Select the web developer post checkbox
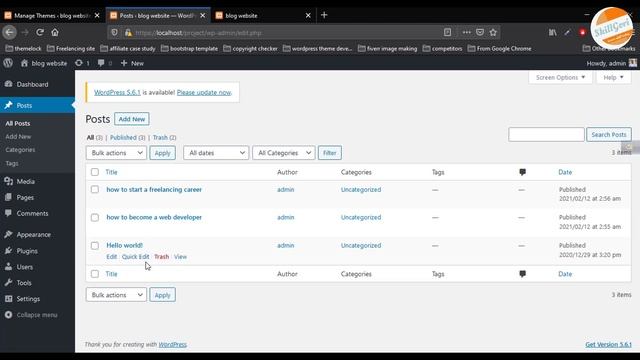This screenshot has width=640, height=360. click(95, 218)
